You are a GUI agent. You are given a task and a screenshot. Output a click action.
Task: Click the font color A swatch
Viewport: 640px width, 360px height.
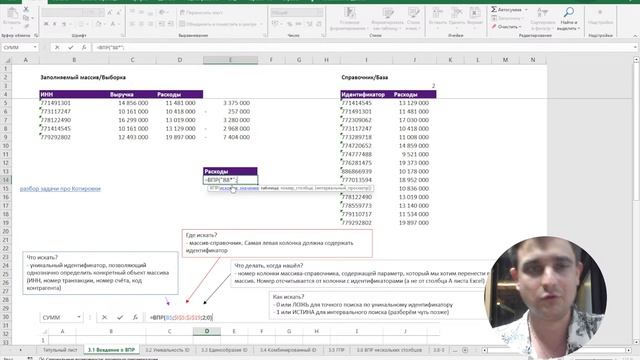(113, 24)
